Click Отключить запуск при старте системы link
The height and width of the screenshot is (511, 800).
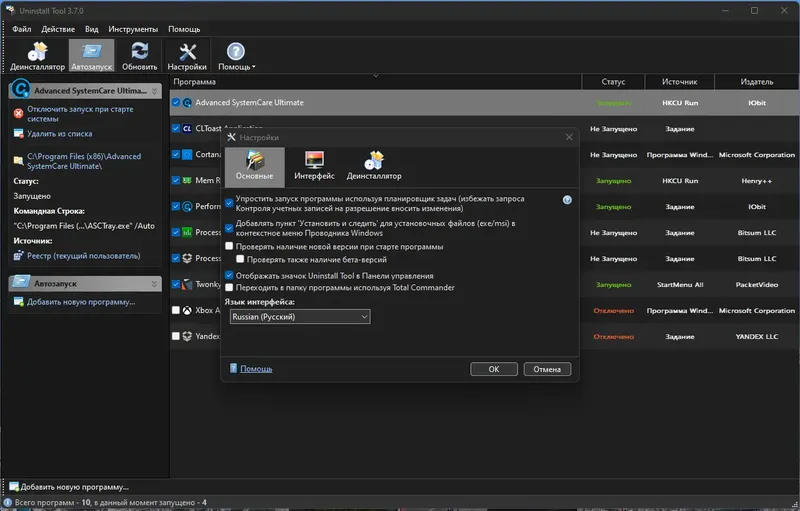click(x=80, y=114)
